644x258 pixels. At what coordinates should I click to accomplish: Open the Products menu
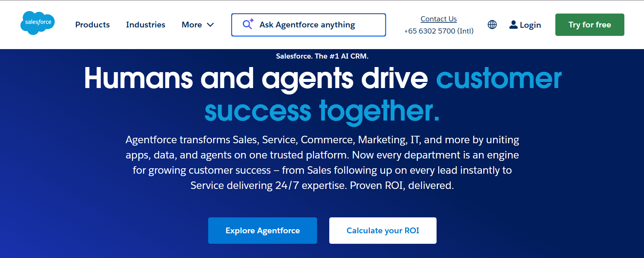92,25
